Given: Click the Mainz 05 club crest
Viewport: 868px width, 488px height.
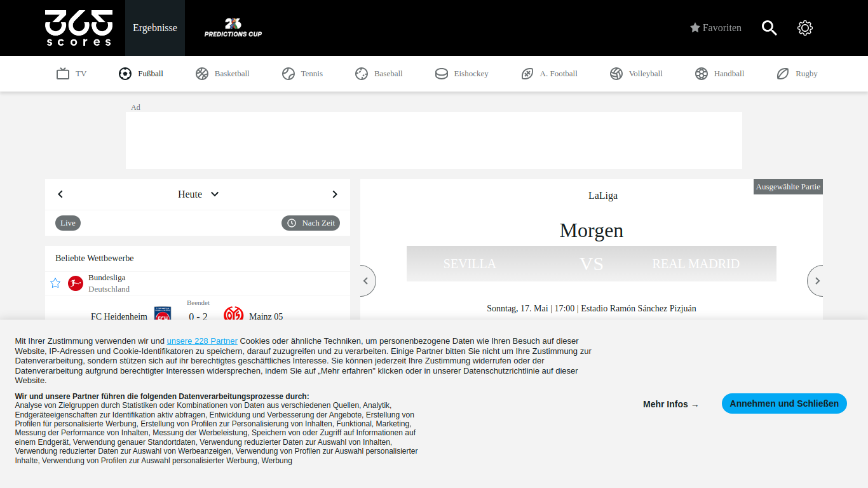Looking at the screenshot, I should [233, 315].
